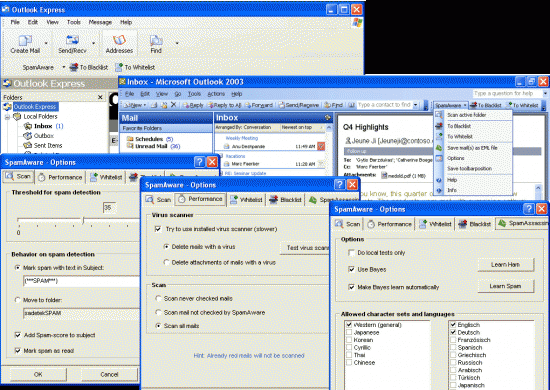Switch to Performance tab in left dialog
The image size is (550, 390).
[60, 177]
